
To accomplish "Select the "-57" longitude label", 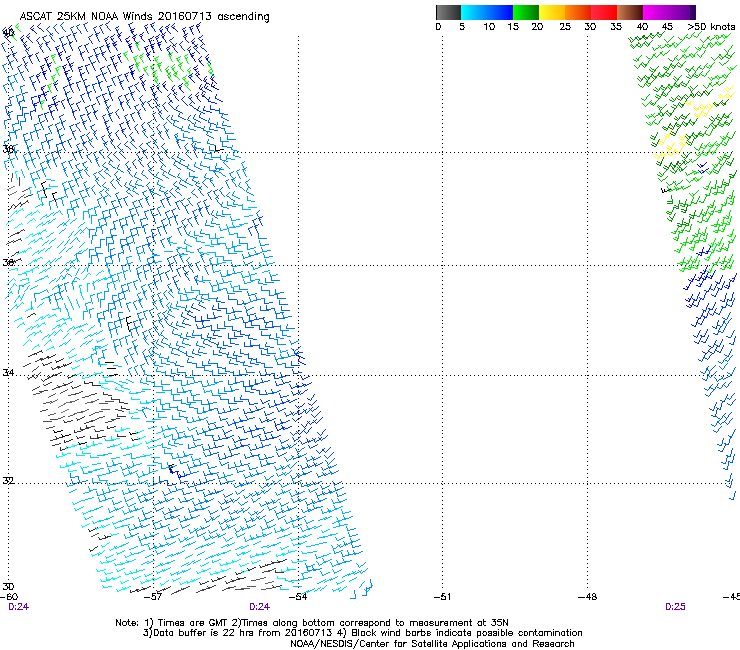I will coord(153,597).
